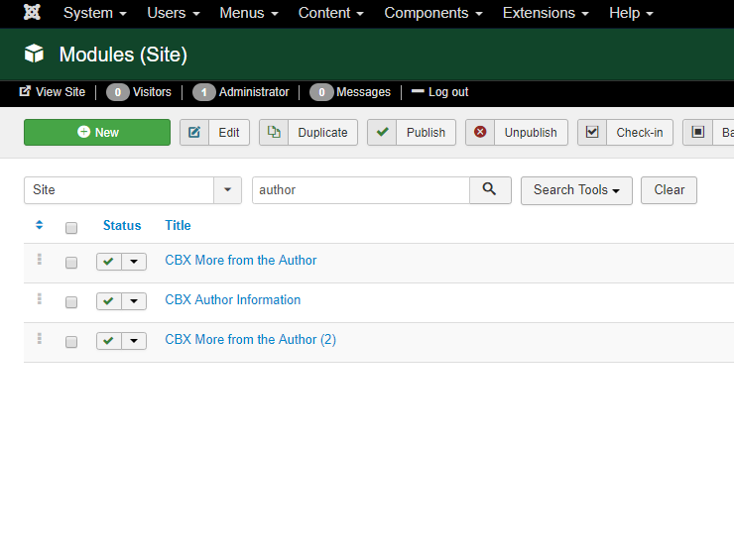Click the Visitors count badge
Image resolution: width=734 pixels, height=560 pixels.
pyautogui.click(x=117, y=92)
